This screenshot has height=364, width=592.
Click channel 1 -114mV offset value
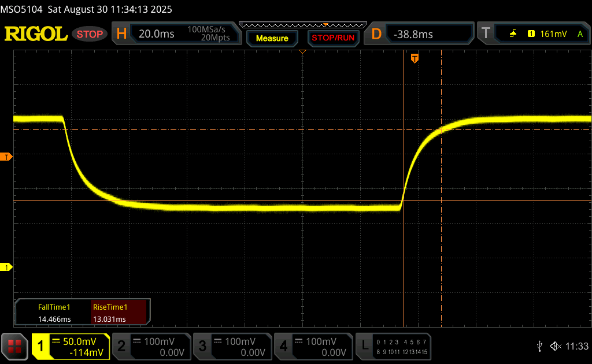click(x=86, y=352)
